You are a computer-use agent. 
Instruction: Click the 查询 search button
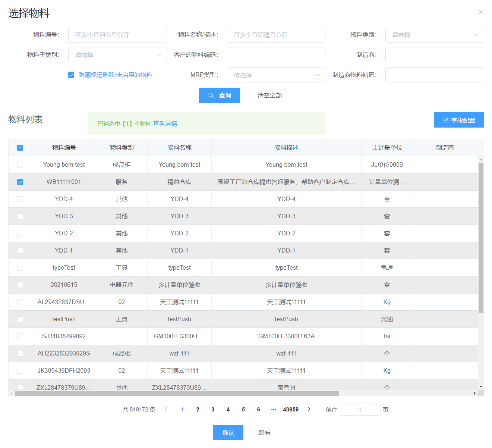click(x=219, y=95)
